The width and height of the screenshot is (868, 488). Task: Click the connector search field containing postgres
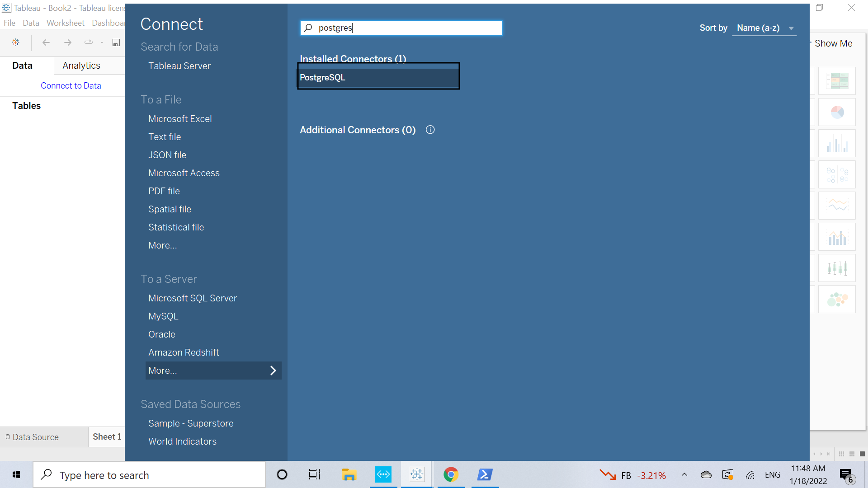pos(401,28)
